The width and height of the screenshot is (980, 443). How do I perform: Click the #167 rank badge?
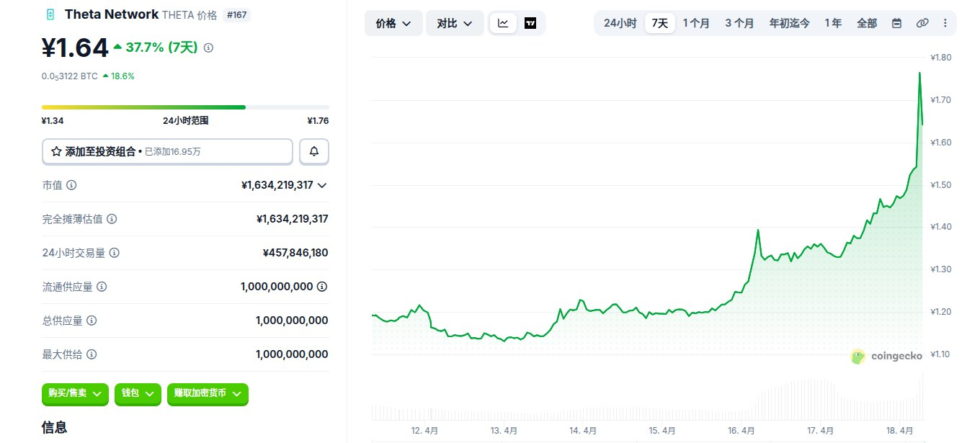click(x=237, y=14)
